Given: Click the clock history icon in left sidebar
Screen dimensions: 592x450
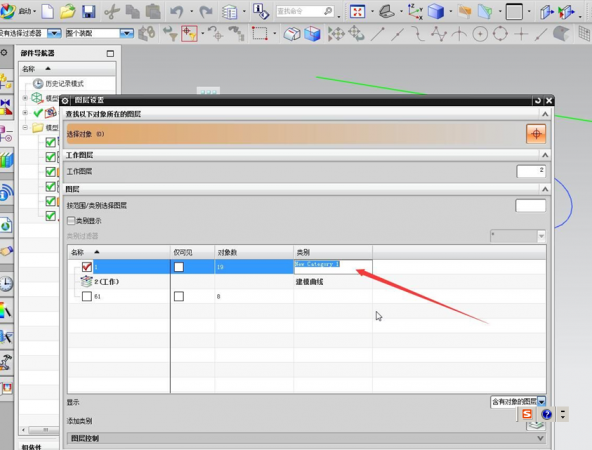Looking at the screenshot, I should (x=6, y=283).
